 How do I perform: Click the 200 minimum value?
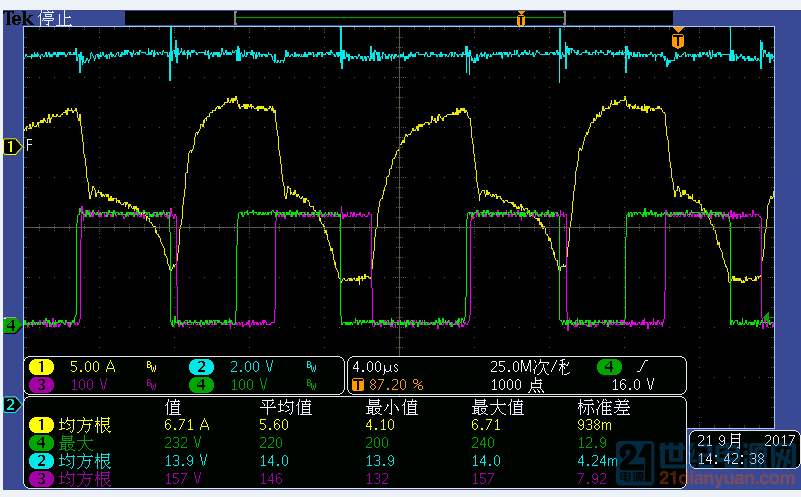pyautogui.click(x=377, y=443)
